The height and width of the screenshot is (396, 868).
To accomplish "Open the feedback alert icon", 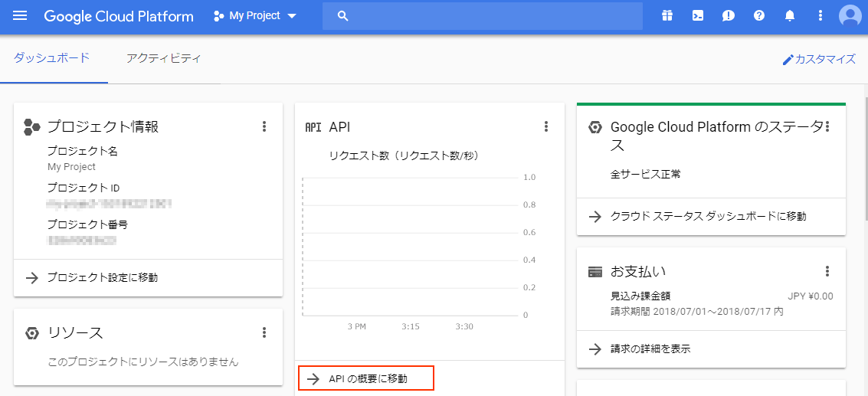I will pos(729,16).
